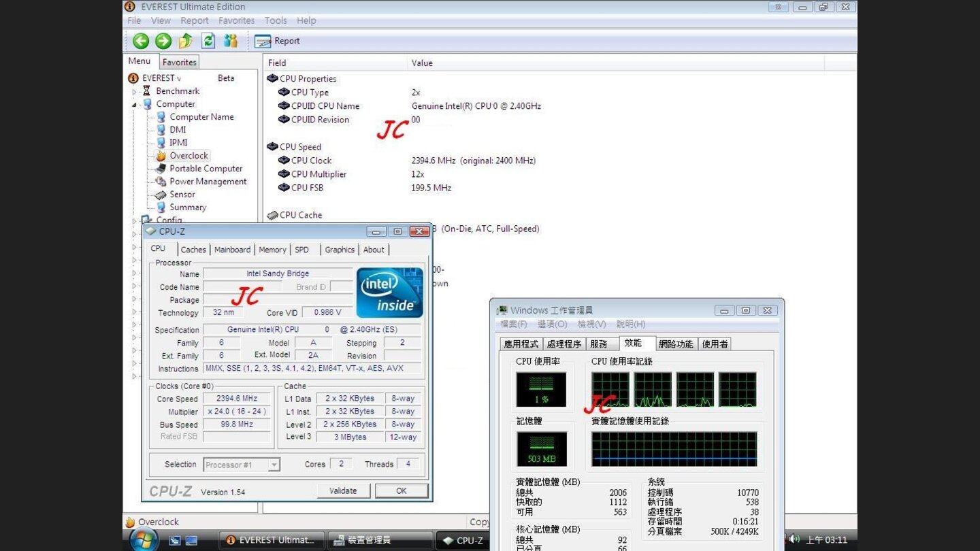Click the Core Speed value 2394.6 MHz
Screen dimensions: 980x551
pos(237,399)
